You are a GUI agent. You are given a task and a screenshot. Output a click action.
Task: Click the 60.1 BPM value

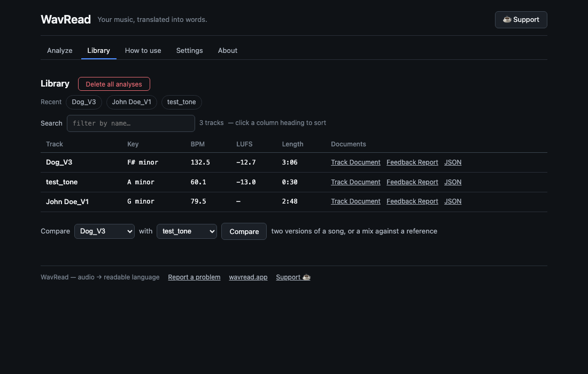point(198,182)
